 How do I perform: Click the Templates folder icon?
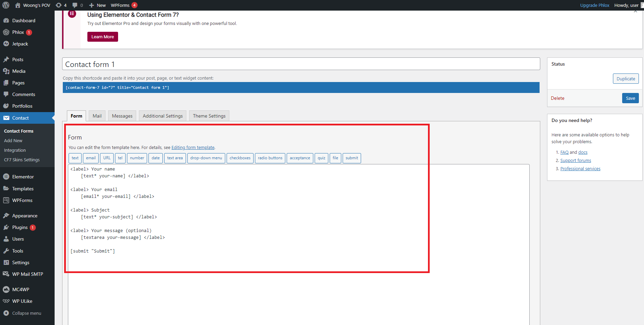coord(6,189)
